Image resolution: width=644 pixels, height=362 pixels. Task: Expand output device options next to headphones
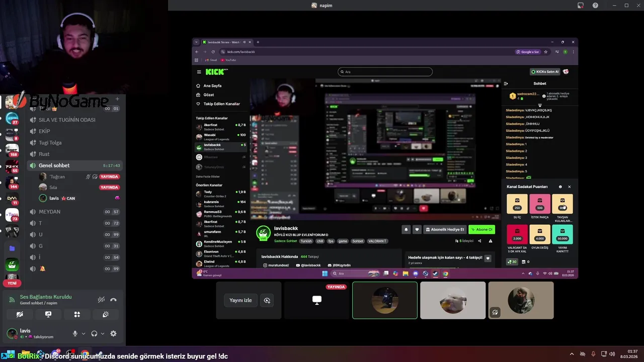point(103,333)
